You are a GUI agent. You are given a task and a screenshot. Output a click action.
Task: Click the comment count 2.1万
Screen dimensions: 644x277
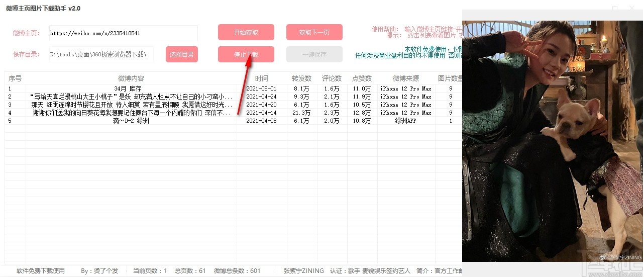(332, 97)
